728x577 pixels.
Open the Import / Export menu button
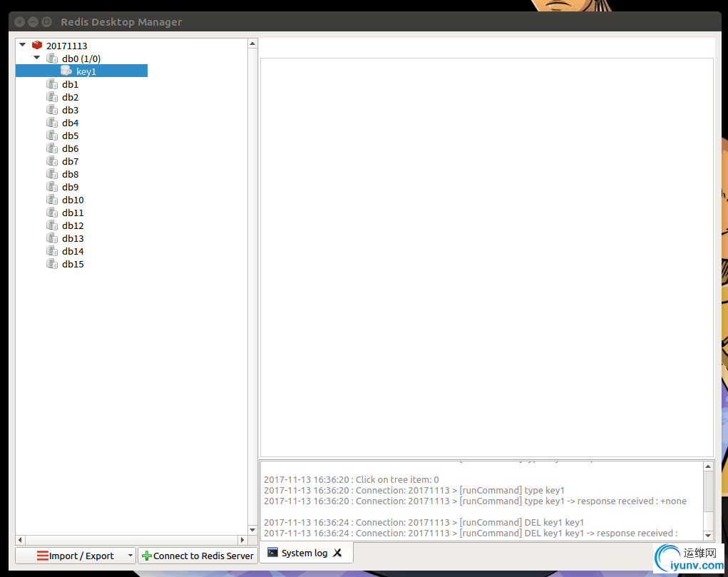coord(76,556)
